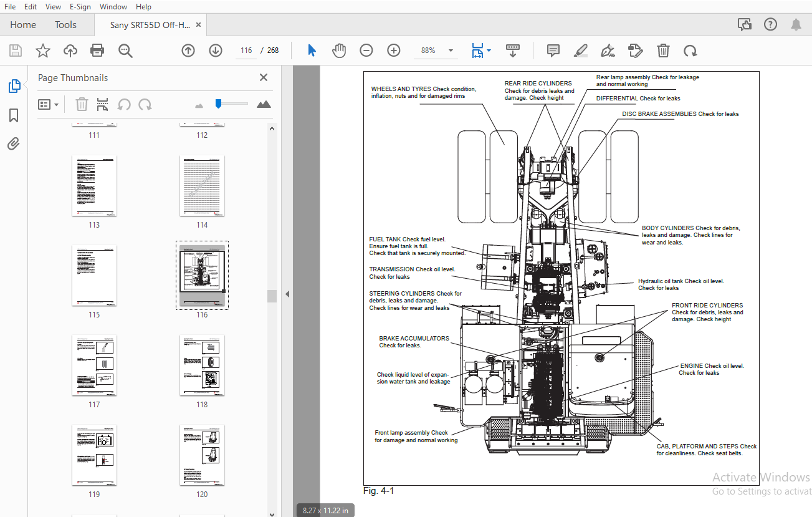Adjust the thumbnail size slider
The height and width of the screenshot is (517, 812).
[219, 104]
